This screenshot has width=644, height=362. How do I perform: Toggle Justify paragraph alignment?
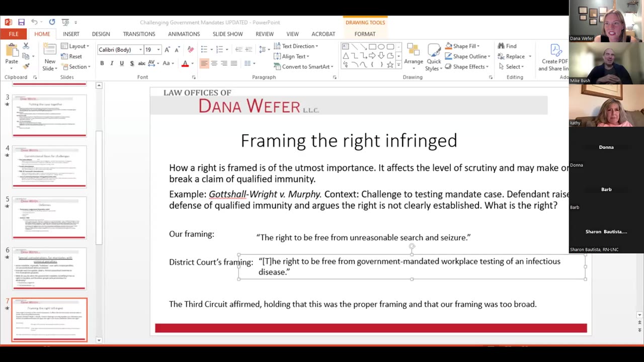(x=234, y=63)
